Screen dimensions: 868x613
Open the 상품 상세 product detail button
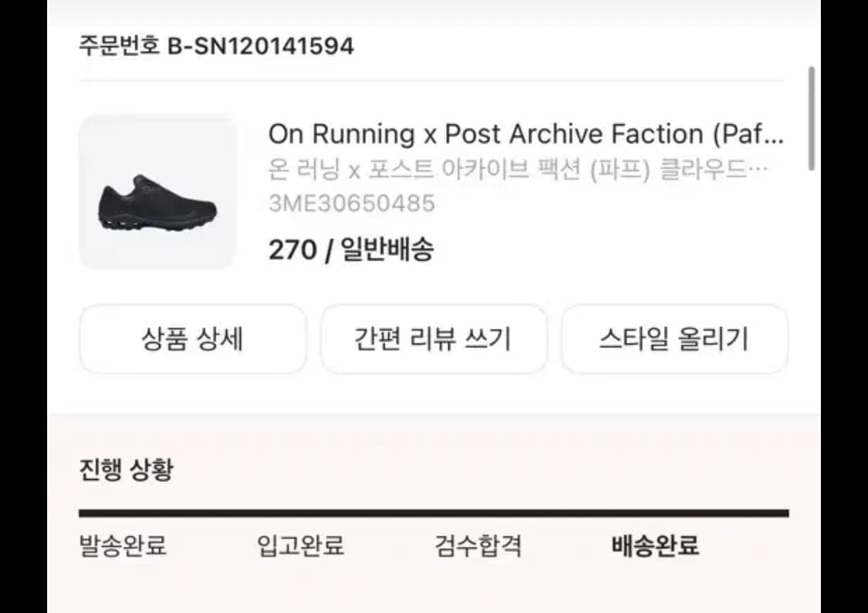(191, 339)
